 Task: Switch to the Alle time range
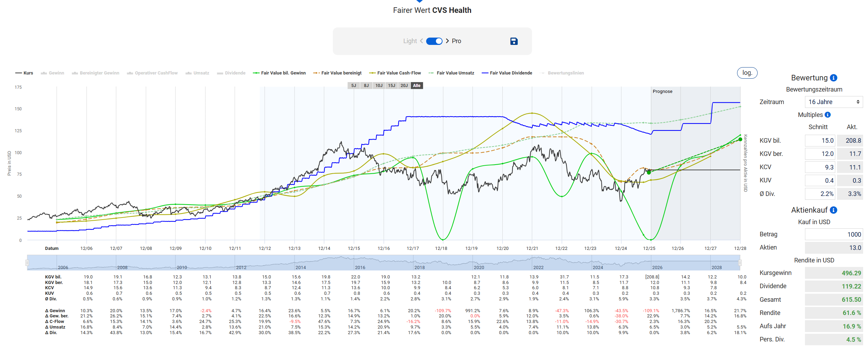pyautogui.click(x=417, y=86)
